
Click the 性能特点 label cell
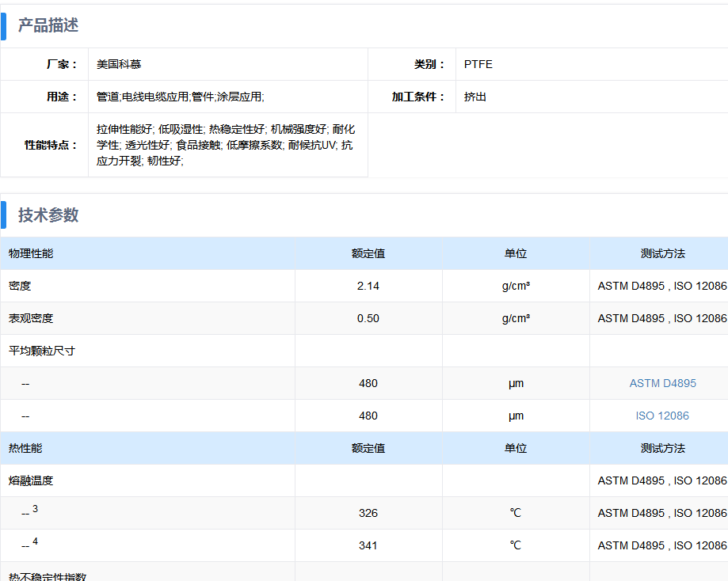51,145
